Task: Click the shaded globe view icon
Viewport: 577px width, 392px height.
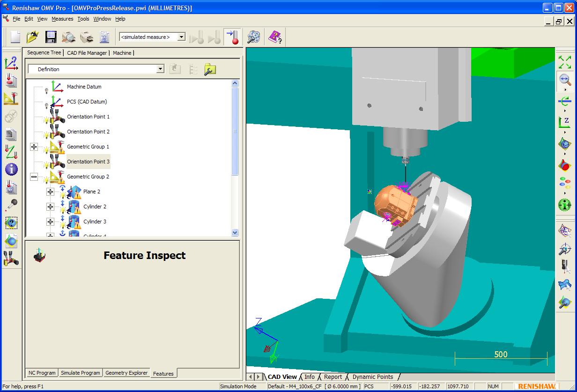Action: point(565,144)
